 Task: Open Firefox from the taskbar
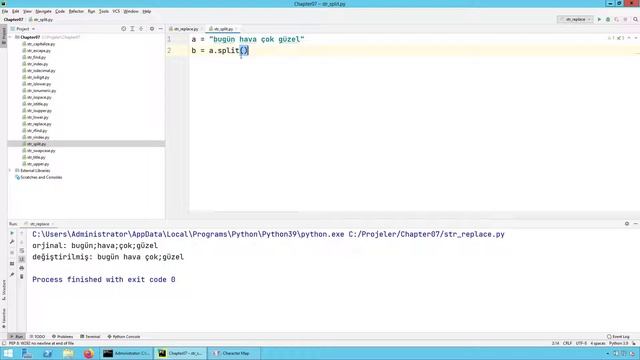tap(89, 353)
